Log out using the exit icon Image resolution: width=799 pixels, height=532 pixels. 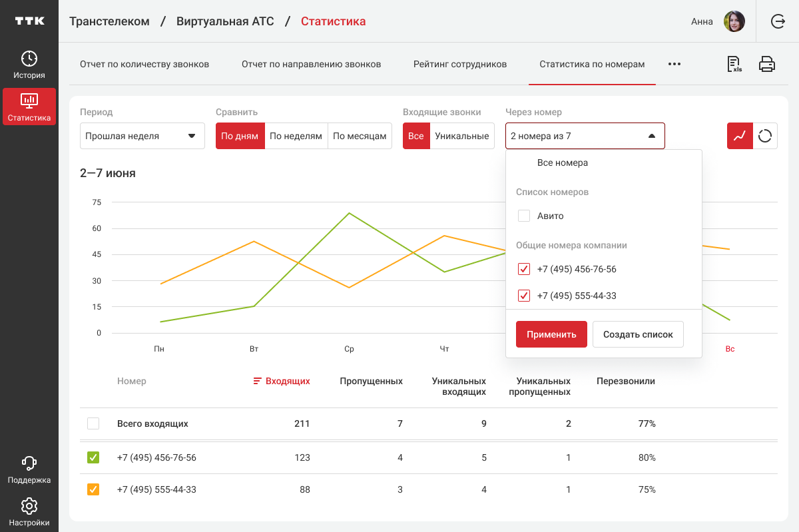click(x=778, y=21)
